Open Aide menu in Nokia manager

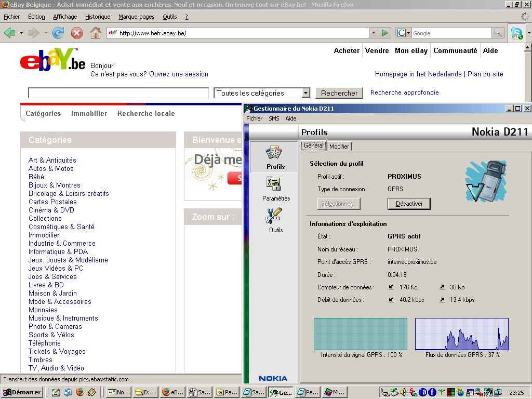click(x=291, y=118)
